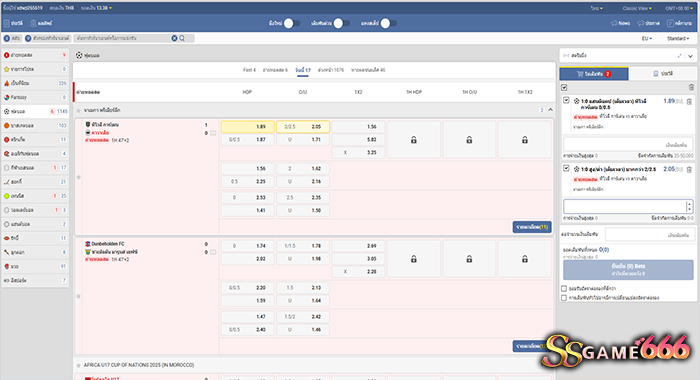Open the sidebar sport with 91 events
Viewport: 700px width, 380px height.
(35, 266)
